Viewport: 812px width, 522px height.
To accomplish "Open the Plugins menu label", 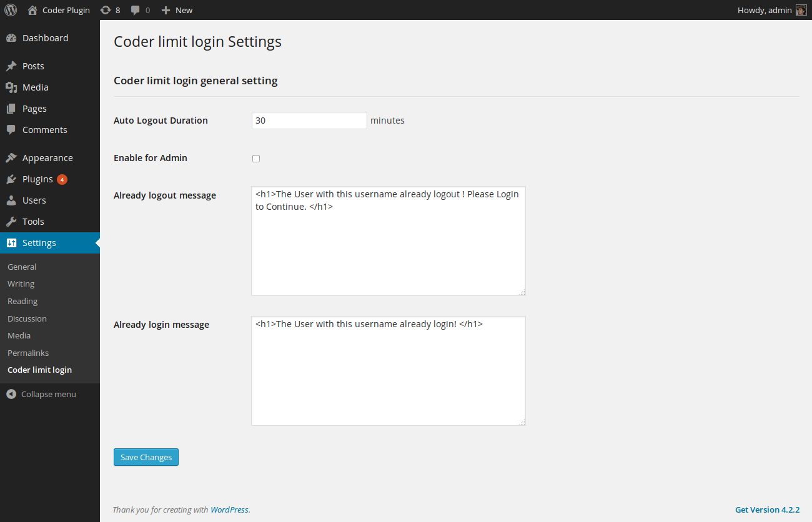I will [x=37, y=179].
